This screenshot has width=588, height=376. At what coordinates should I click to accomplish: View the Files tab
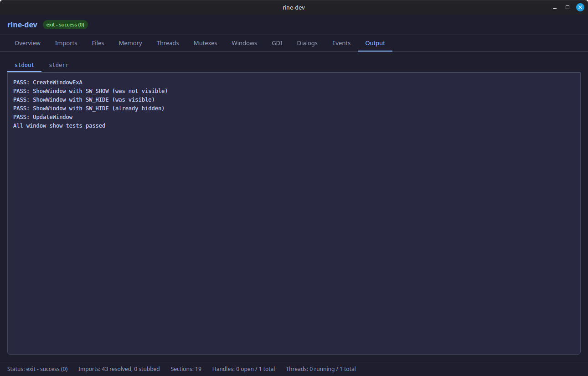pyautogui.click(x=98, y=43)
